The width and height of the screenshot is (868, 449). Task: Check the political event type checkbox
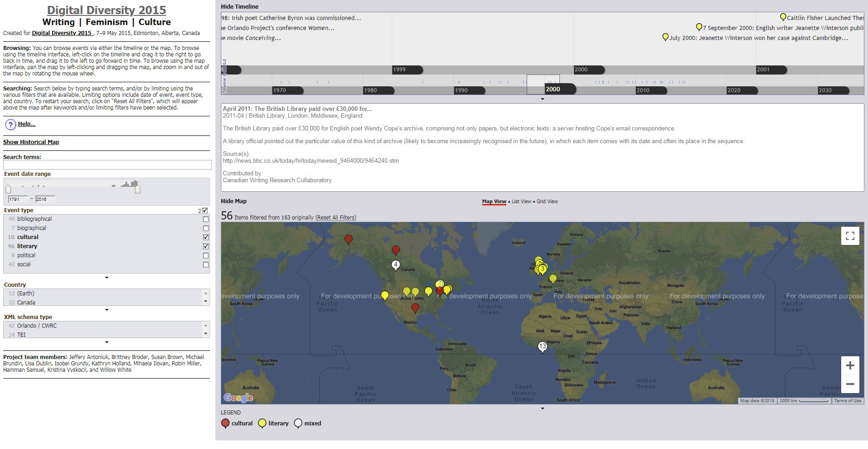(x=206, y=255)
